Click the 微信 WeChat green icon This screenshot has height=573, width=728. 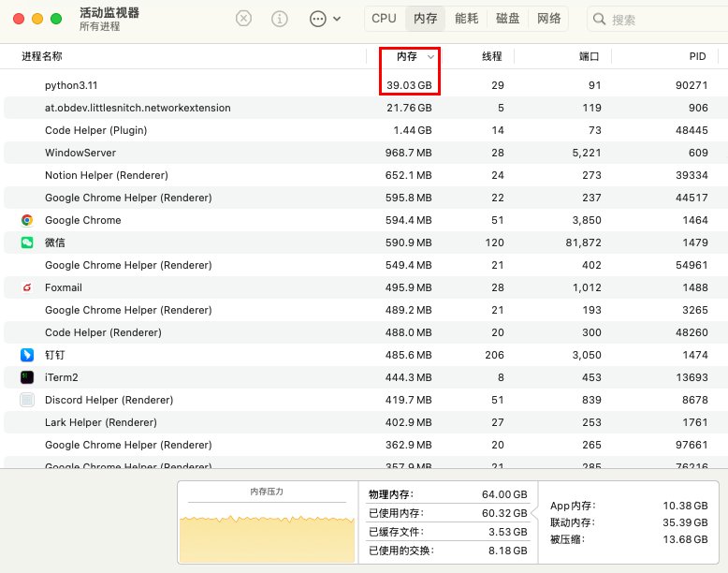click(27, 242)
